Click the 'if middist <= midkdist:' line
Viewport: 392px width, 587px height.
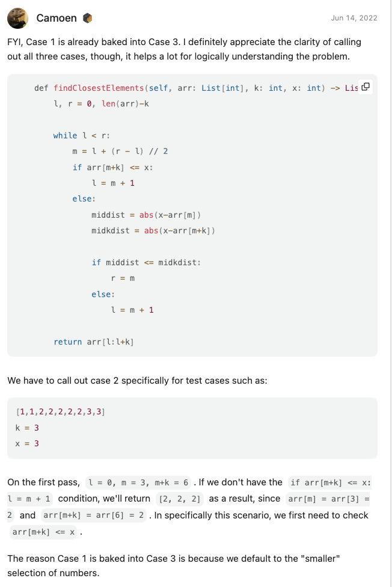coord(146,262)
